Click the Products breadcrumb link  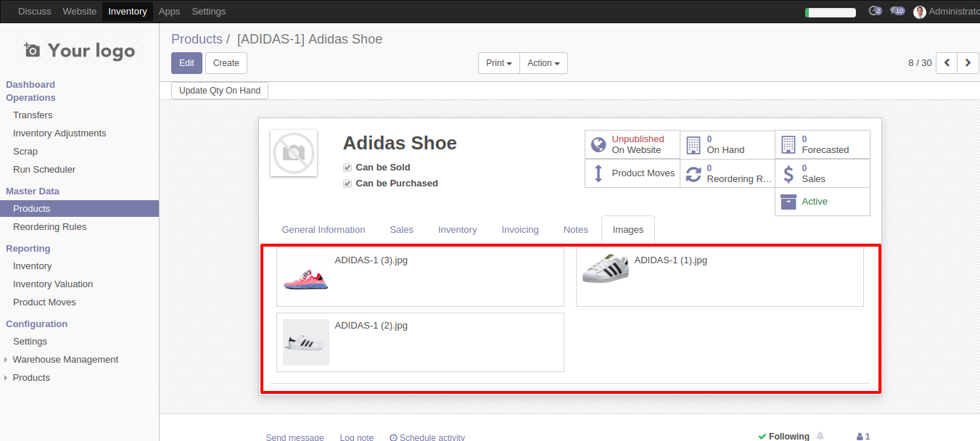click(x=197, y=39)
